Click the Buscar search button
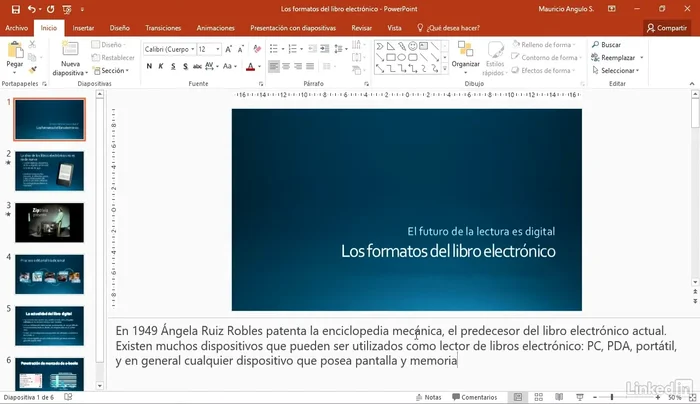Image resolution: width=700 pixels, height=404 pixels. (x=606, y=45)
